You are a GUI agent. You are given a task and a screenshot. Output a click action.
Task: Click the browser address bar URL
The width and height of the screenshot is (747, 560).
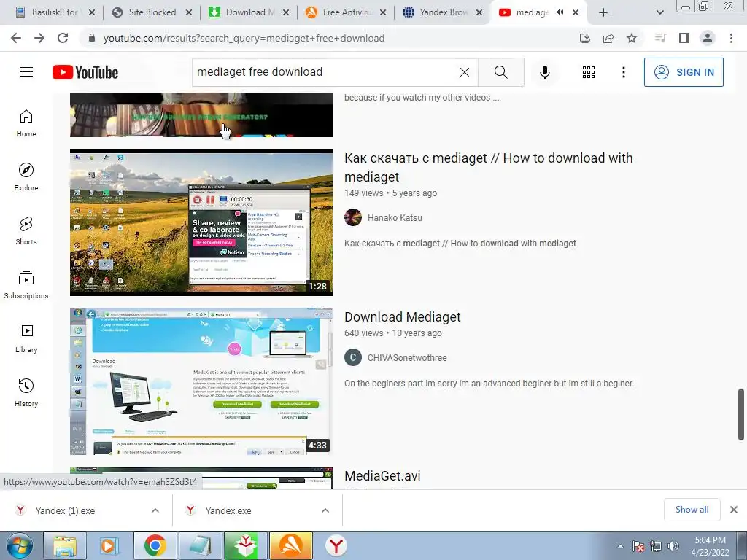(244, 38)
